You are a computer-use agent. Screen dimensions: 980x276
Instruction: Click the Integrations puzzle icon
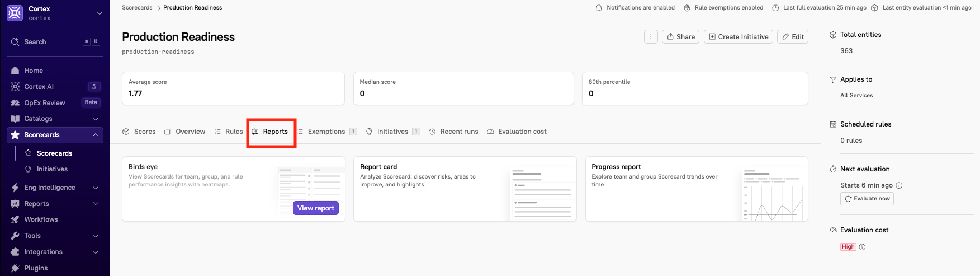(x=15, y=252)
